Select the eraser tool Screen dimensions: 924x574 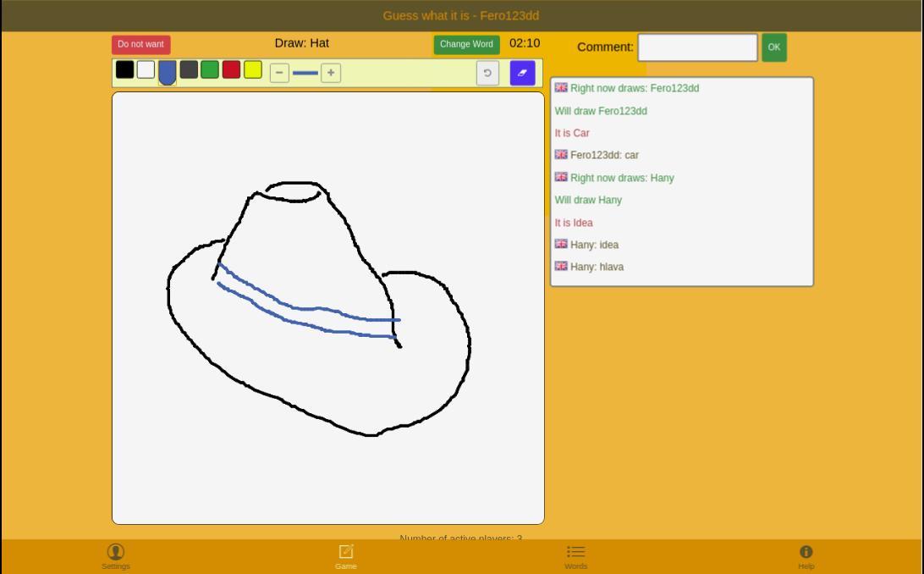click(522, 73)
